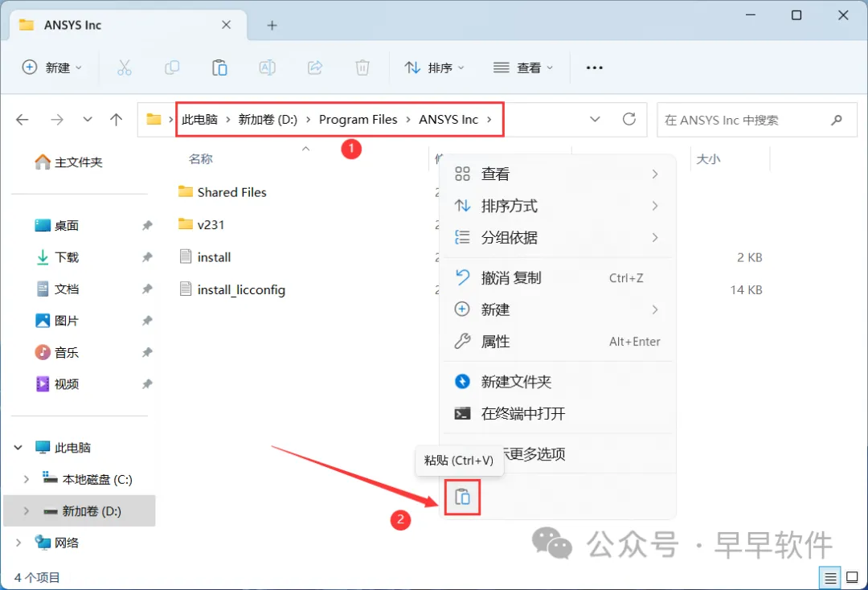Open the three-dot more options menu
Viewport: 868px width, 590px height.
coord(594,68)
